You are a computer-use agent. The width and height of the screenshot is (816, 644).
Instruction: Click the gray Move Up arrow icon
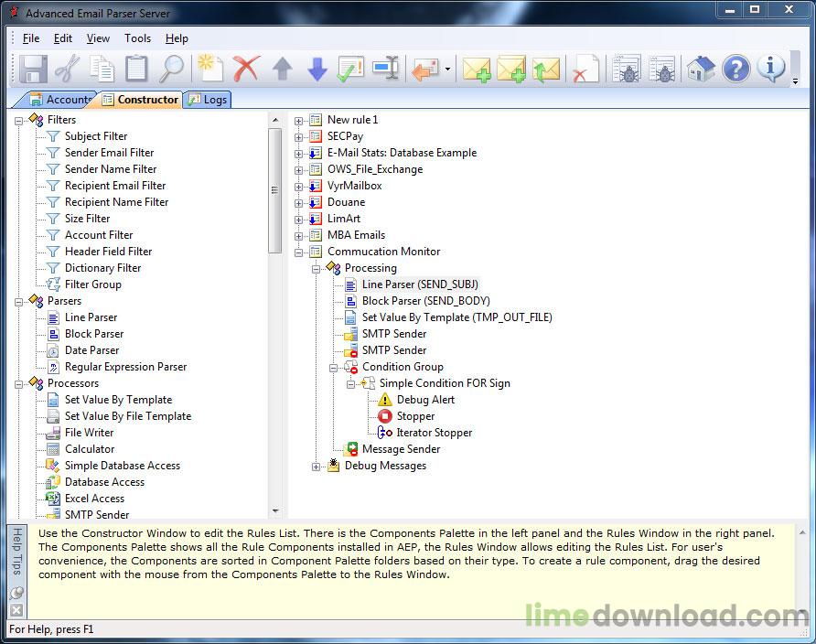click(x=282, y=69)
